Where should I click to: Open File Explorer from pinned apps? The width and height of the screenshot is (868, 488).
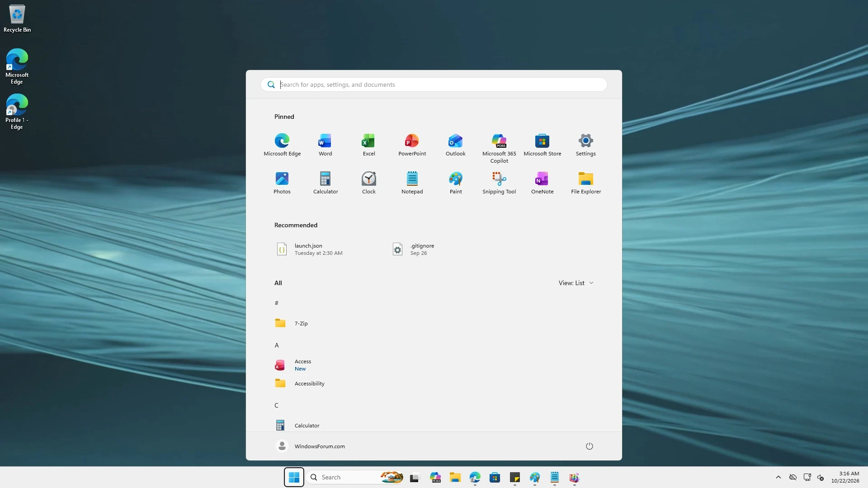(x=585, y=183)
